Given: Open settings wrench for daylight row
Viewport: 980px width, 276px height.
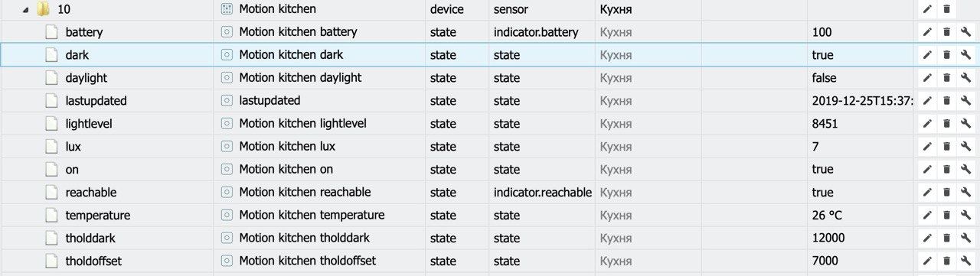Looking at the screenshot, I should pos(965,78).
